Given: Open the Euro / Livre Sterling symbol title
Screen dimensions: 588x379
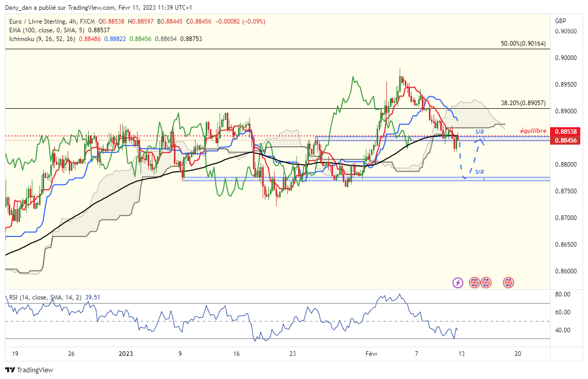Looking at the screenshot, I should 37,22.
